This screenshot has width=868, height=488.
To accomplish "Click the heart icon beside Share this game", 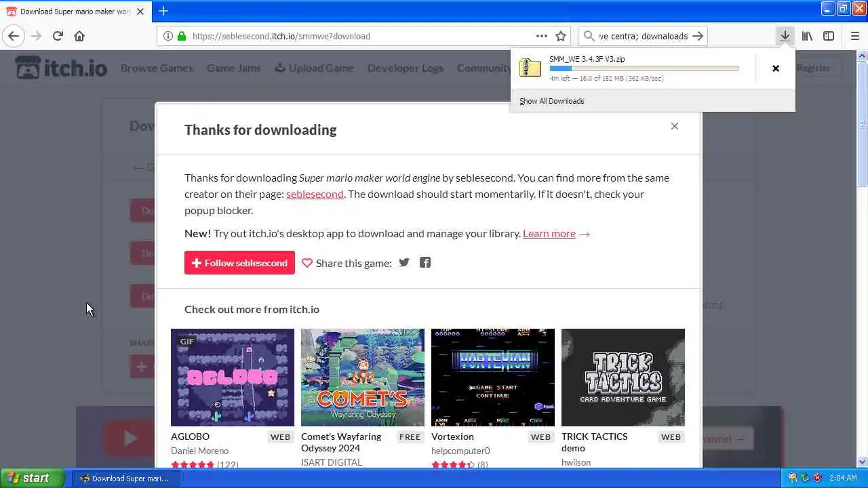I will click(x=307, y=263).
